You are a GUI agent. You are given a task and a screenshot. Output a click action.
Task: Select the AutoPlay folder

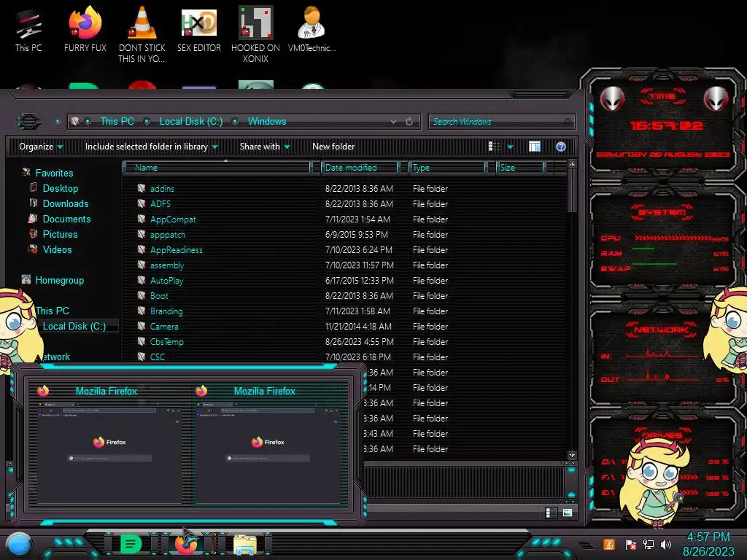click(166, 281)
